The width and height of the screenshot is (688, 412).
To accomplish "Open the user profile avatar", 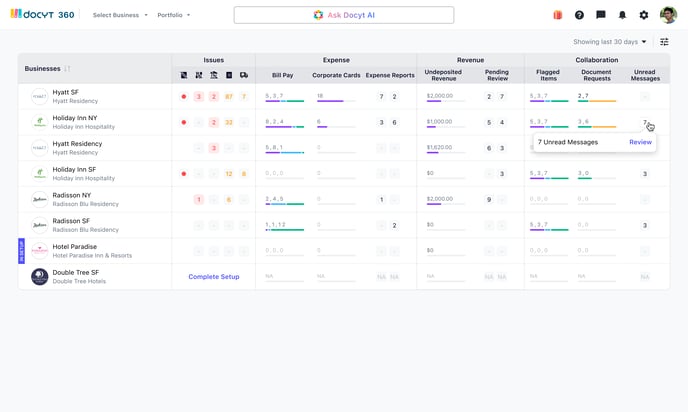I will pyautogui.click(x=668, y=15).
